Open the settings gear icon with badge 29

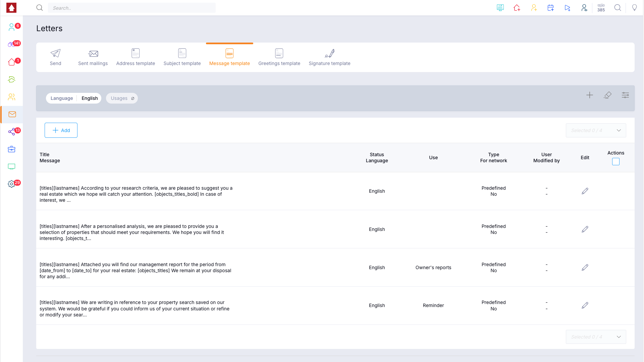(x=12, y=184)
